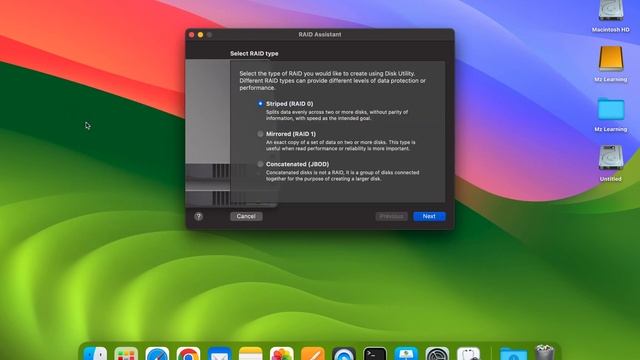Screen dimensions: 640x360
Task: Close the RAID Assistant window
Action: 191,35
